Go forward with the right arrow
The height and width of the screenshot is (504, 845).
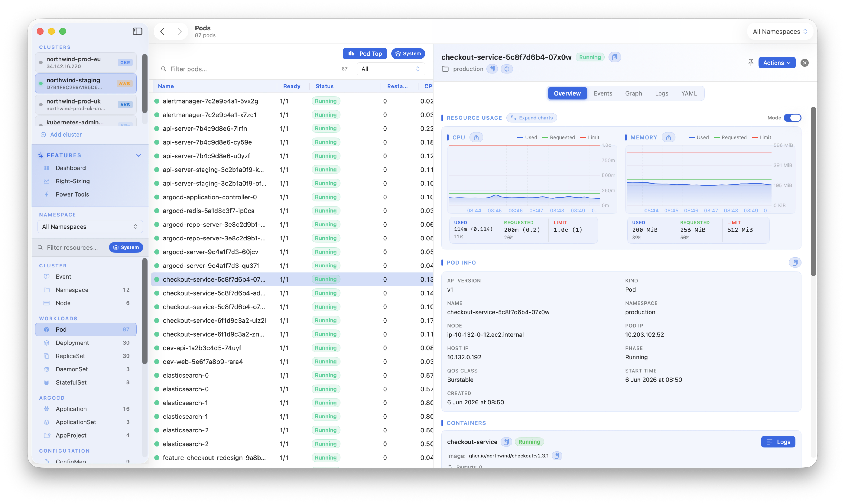179,32
